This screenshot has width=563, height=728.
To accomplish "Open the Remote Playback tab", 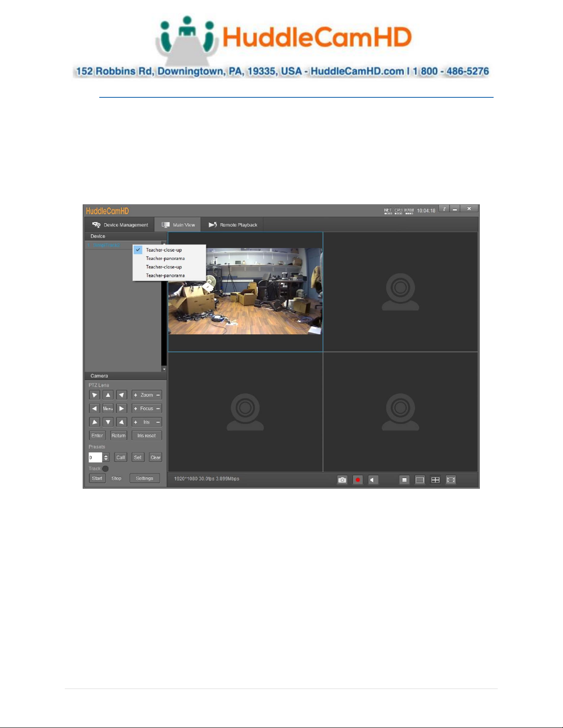I will (x=233, y=225).
